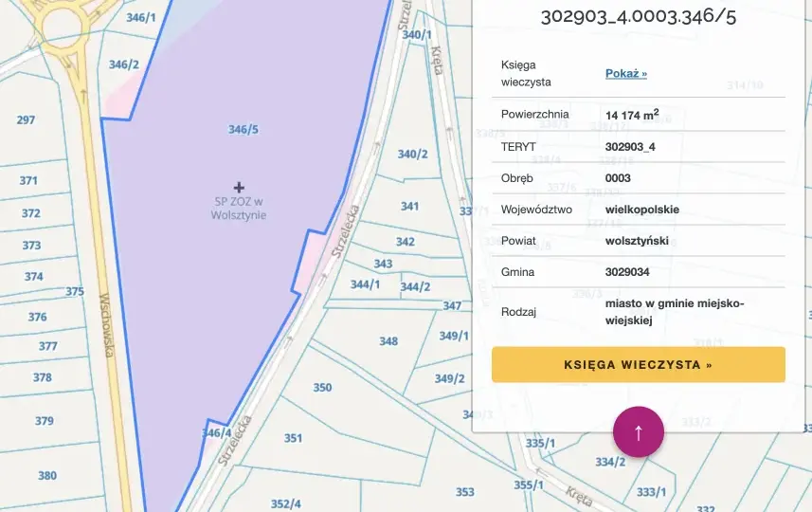Select parcel 346/4 near Strzelecka
Image resolution: width=812 pixels, height=512 pixels.
click(216, 432)
